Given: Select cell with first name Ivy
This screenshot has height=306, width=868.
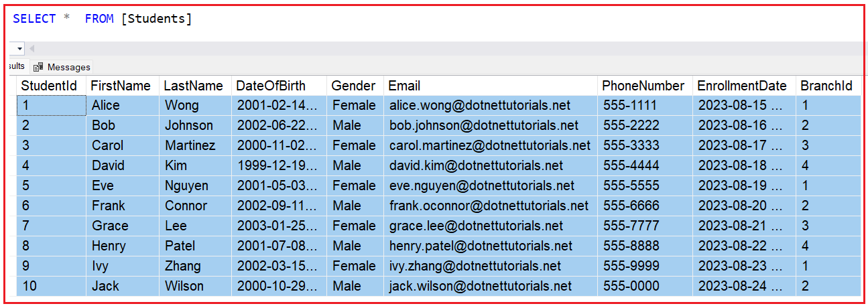Looking at the screenshot, I should point(123,266).
